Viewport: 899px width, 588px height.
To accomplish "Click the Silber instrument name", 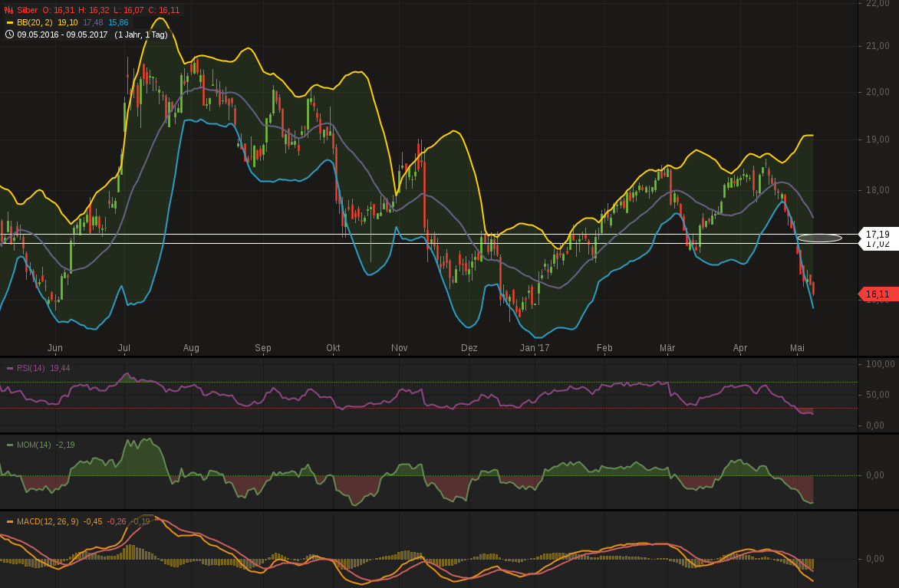I will 27,10.
